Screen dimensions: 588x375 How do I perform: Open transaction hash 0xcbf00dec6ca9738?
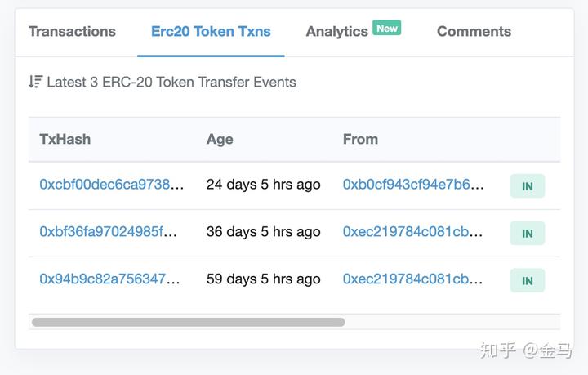[x=112, y=185]
